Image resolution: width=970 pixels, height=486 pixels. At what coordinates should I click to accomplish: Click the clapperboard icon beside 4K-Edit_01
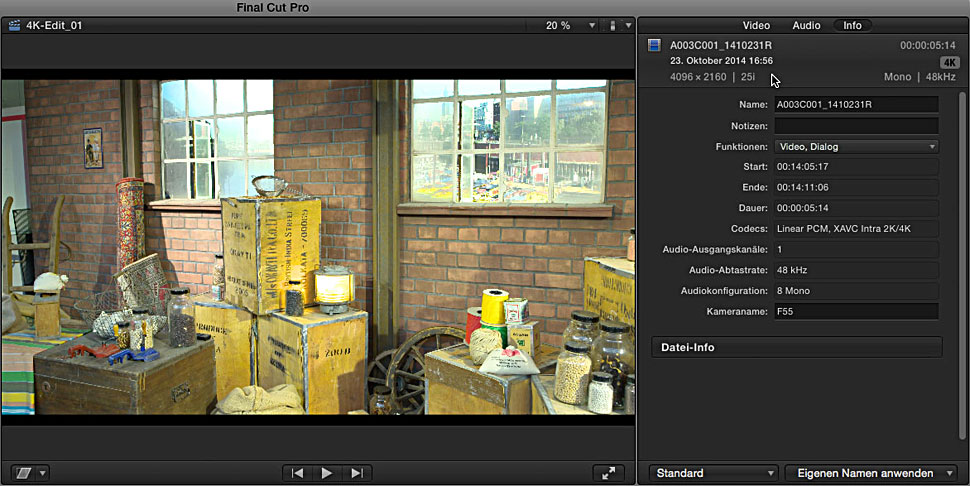14,25
